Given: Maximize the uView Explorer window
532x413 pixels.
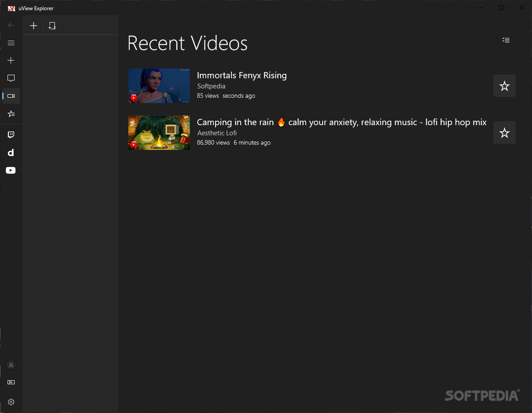Looking at the screenshot, I should (x=501, y=8).
